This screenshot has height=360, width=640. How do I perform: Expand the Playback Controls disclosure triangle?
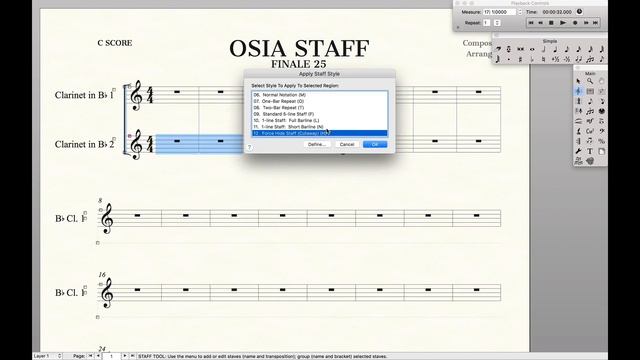coord(458,27)
